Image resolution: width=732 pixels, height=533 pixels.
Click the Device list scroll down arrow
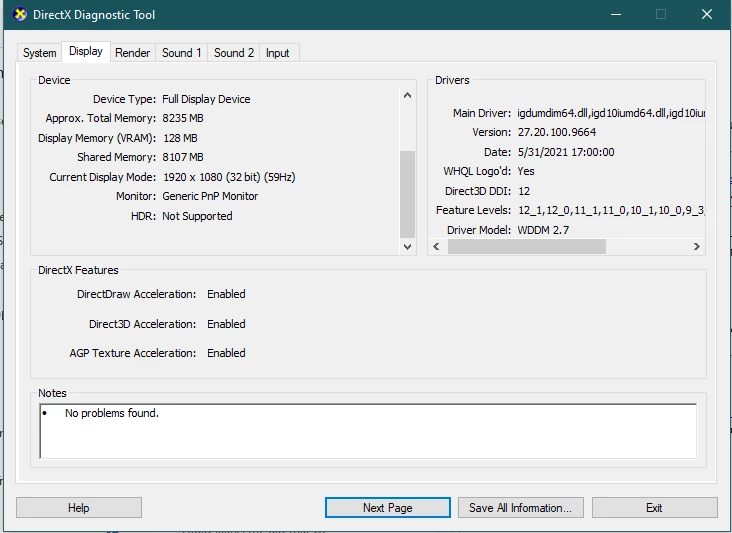pyautogui.click(x=408, y=246)
